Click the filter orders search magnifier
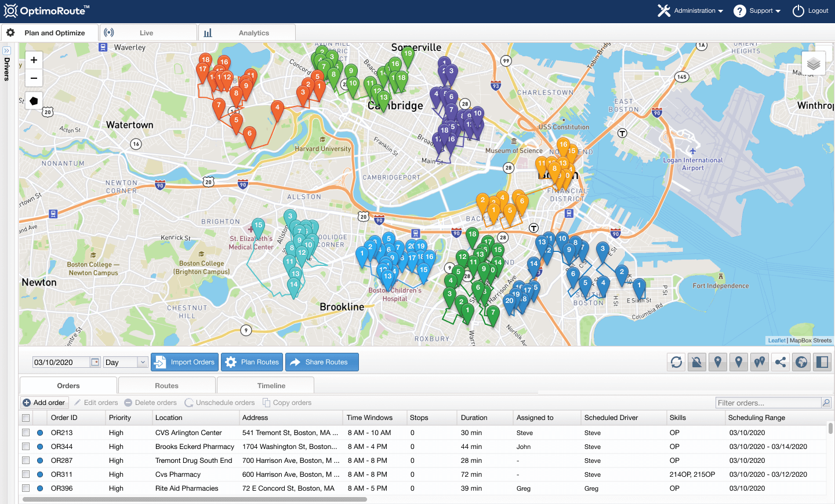This screenshot has height=504, width=835. [826, 403]
